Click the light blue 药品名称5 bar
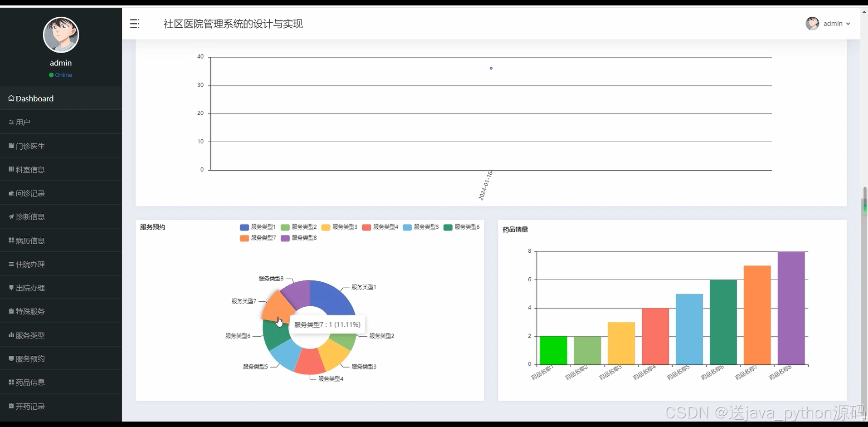This screenshot has height=427, width=868. (x=689, y=329)
